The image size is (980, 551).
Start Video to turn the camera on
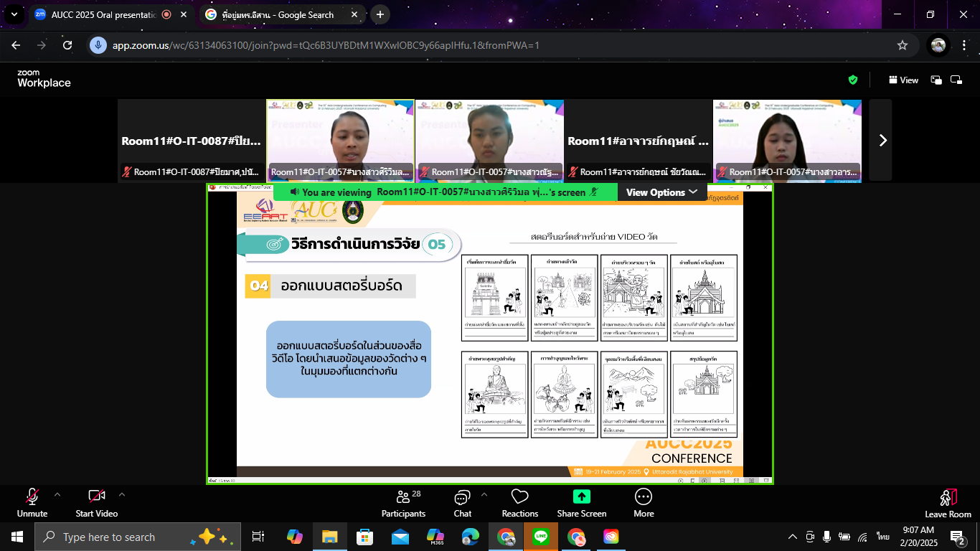pyautogui.click(x=97, y=502)
